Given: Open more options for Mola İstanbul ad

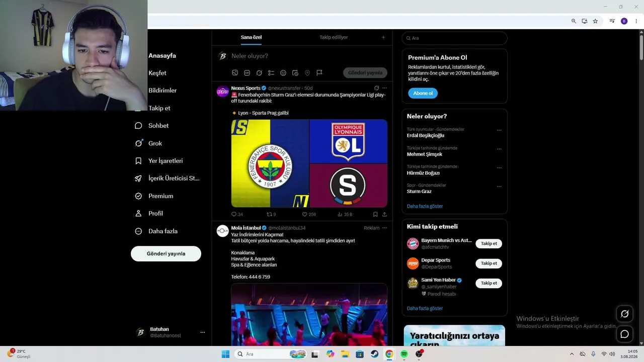Looking at the screenshot, I should 384,228.
